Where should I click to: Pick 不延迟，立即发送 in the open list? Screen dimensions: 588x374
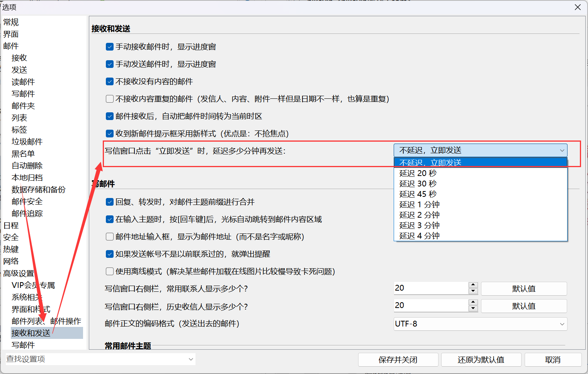point(481,162)
